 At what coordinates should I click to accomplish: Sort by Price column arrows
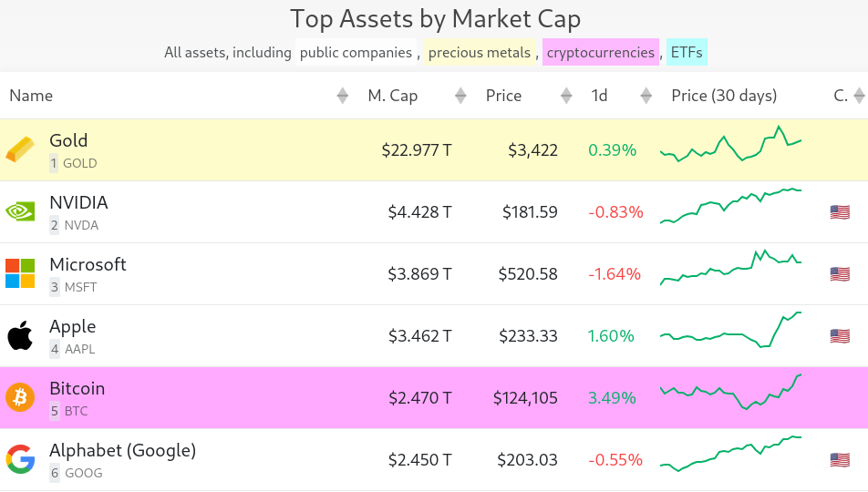click(566, 96)
